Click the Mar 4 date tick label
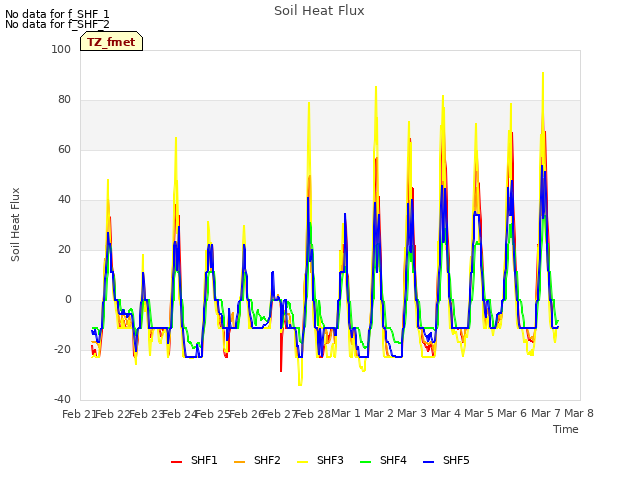Image resolution: width=640 pixels, height=480 pixels. [446, 413]
